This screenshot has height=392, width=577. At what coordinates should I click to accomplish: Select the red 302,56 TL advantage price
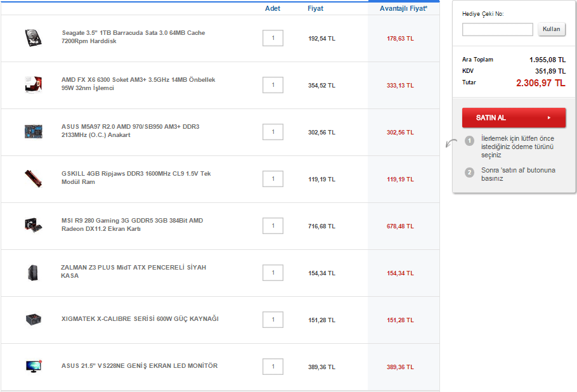click(x=400, y=133)
